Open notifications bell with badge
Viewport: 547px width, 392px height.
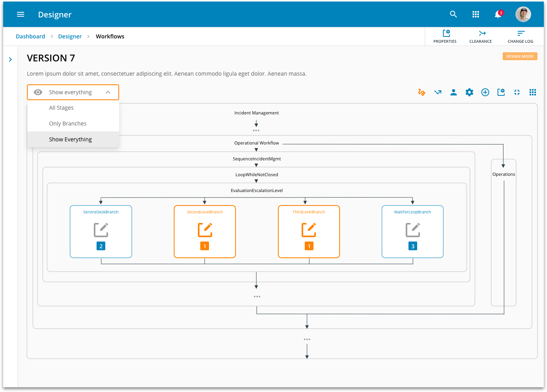[x=498, y=15]
